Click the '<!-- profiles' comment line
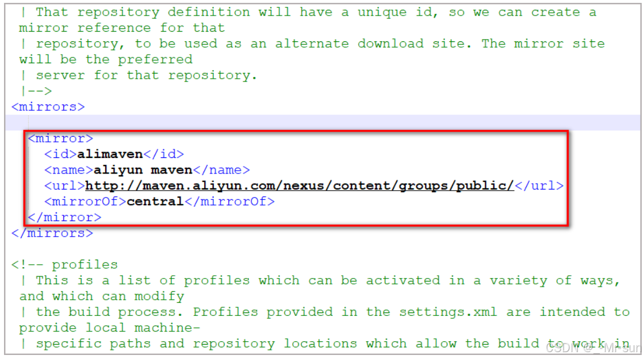Image resolution: width=644 pixels, height=359 pixels. 64,265
